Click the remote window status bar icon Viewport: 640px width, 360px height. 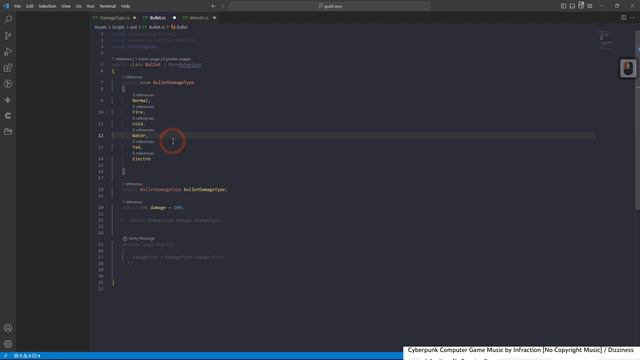point(5,356)
